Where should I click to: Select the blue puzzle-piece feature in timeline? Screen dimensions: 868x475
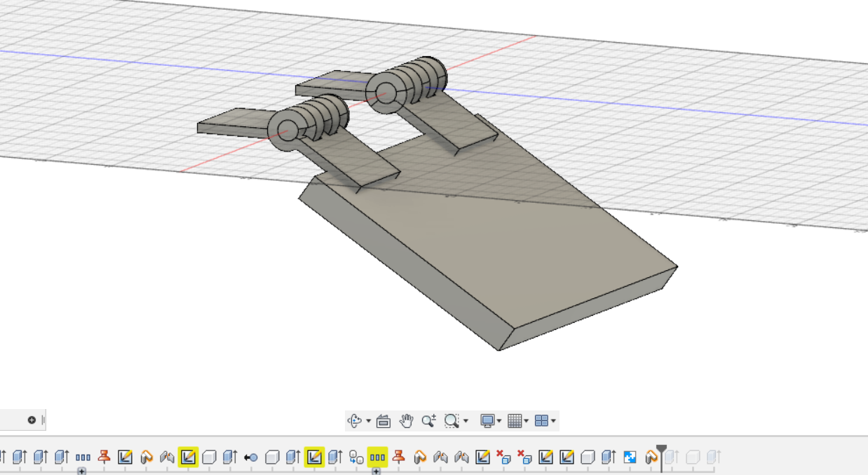tap(630, 457)
